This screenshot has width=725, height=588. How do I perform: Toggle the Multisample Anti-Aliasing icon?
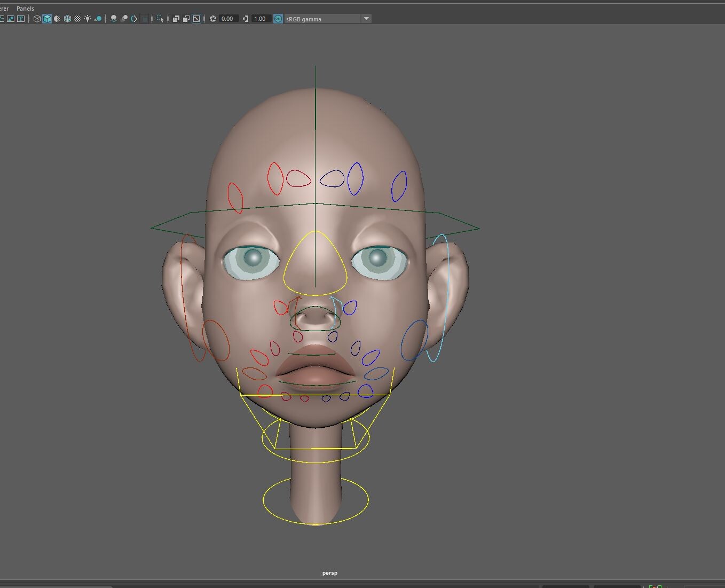(x=134, y=19)
